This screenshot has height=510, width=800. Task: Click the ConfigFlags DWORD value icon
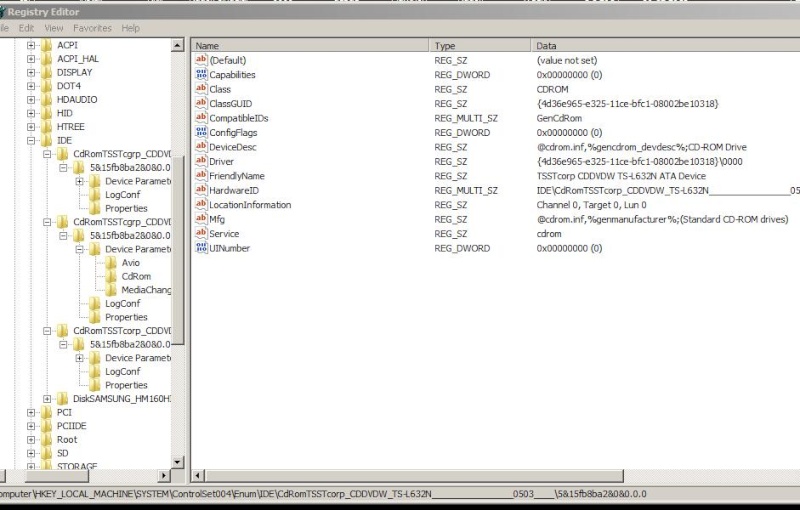click(x=201, y=132)
